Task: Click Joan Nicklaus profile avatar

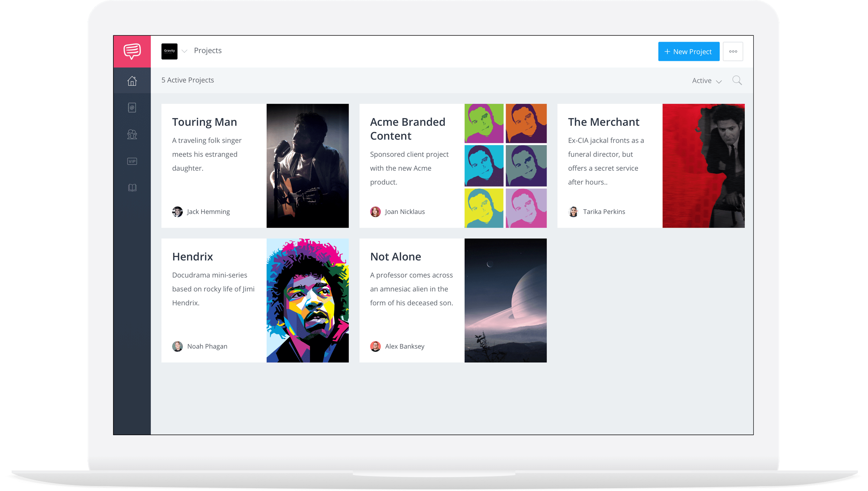Action: click(375, 211)
